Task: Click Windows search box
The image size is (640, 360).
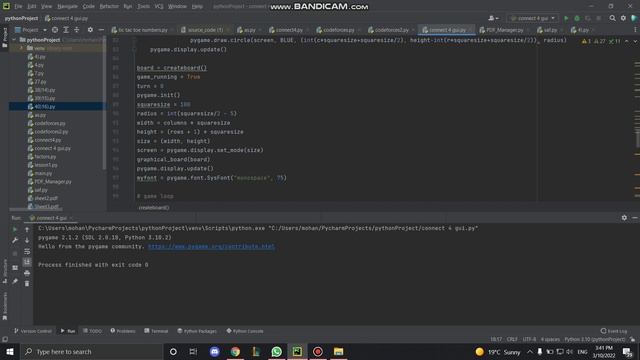Action: 91,352
